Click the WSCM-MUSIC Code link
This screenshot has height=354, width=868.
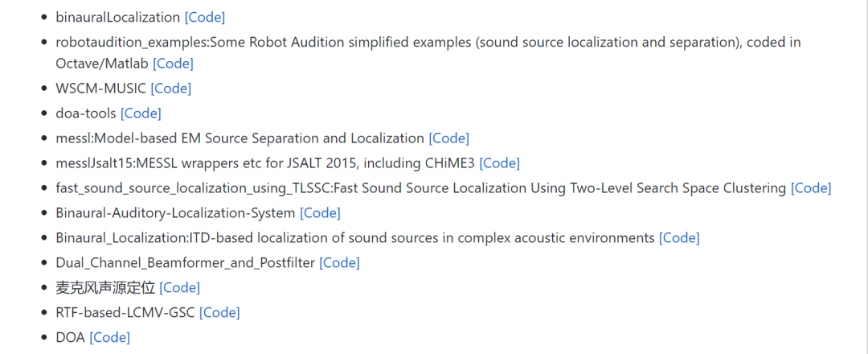[171, 88]
